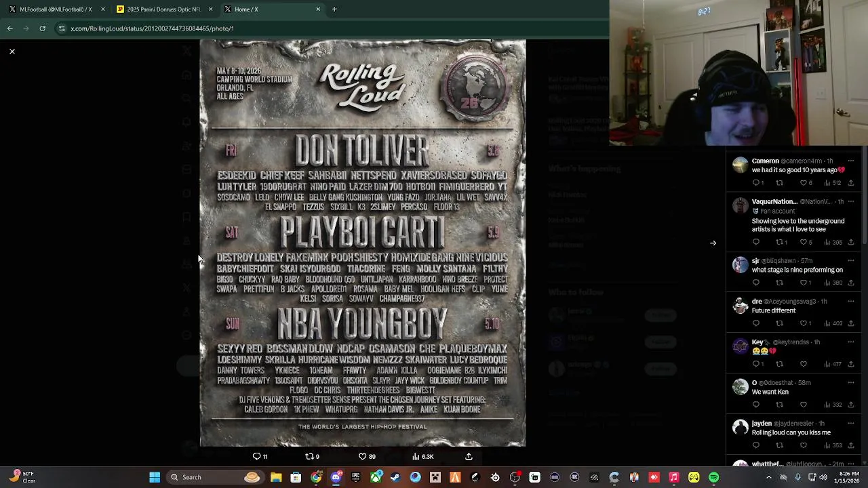Like Cameron's comment with 6 likes

806,183
